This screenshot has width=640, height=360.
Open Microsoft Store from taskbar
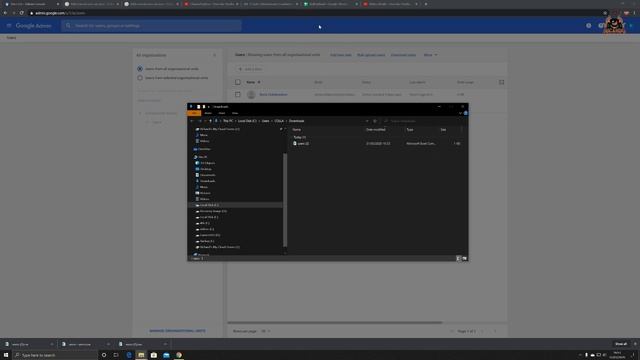click(x=154, y=355)
